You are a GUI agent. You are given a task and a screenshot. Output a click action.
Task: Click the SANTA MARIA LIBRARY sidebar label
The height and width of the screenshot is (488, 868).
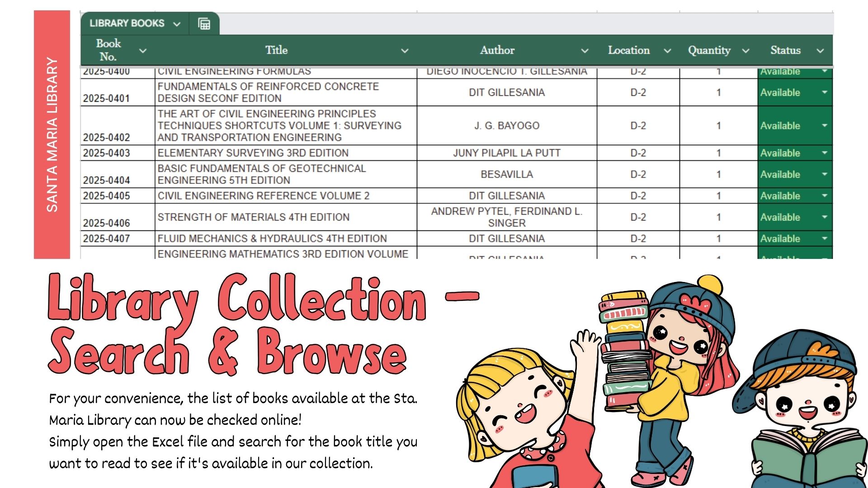tap(52, 135)
